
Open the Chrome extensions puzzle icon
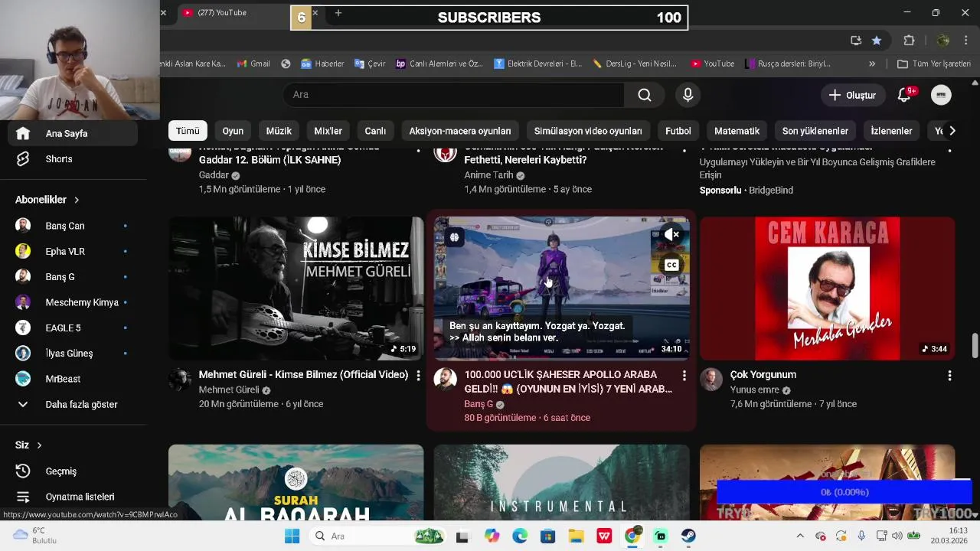point(909,41)
